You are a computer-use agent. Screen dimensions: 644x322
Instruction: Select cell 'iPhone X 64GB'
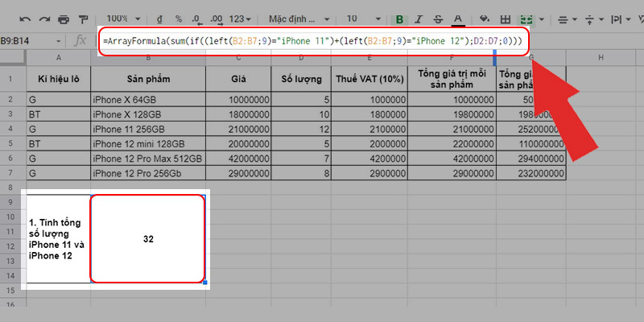[148, 99]
